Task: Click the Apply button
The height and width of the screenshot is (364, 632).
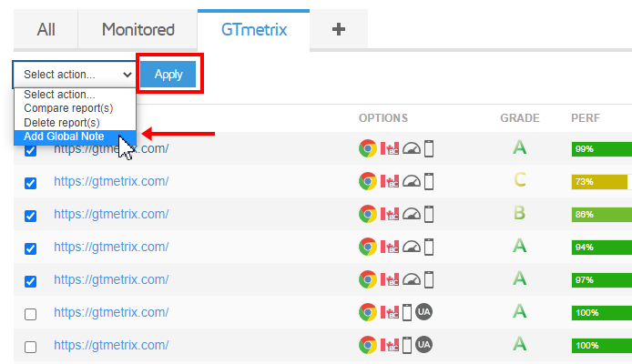Action: pyautogui.click(x=168, y=74)
